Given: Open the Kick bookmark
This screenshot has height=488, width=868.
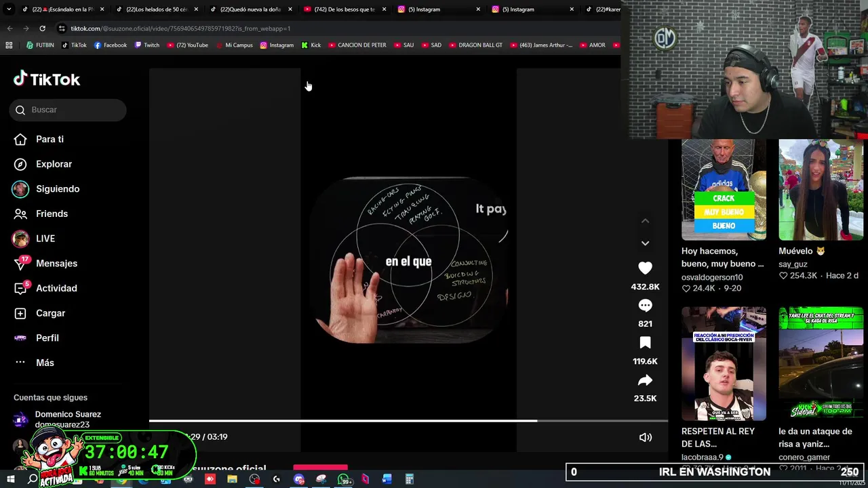Looking at the screenshot, I should click(311, 45).
